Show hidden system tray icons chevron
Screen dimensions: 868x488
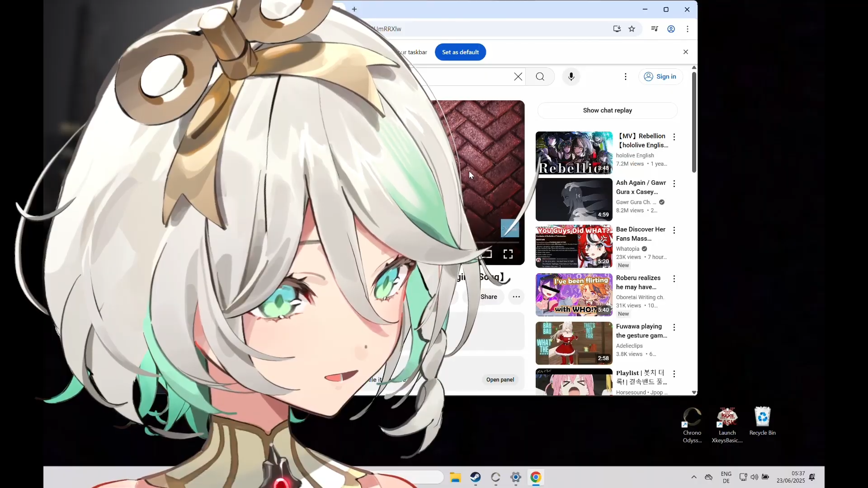coord(693,477)
